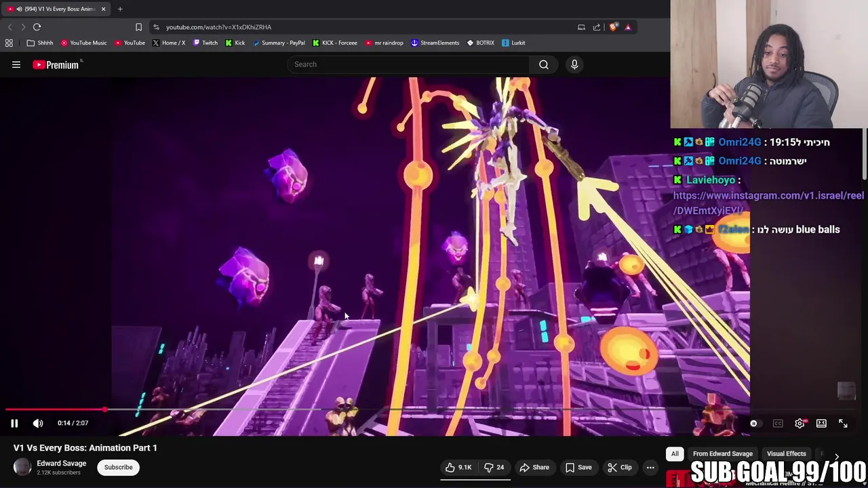
Task: Open site information icon in address bar
Action: 156,27
